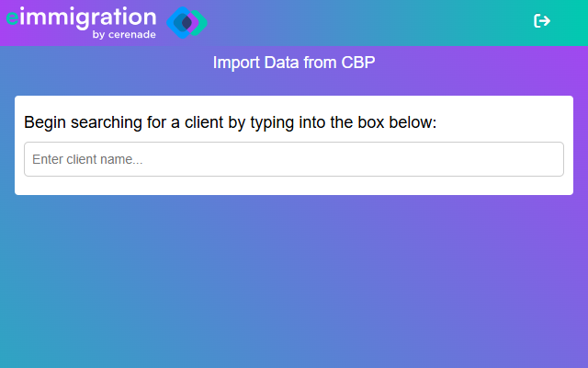Click the empty header bar area left of logout

click(367, 22)
